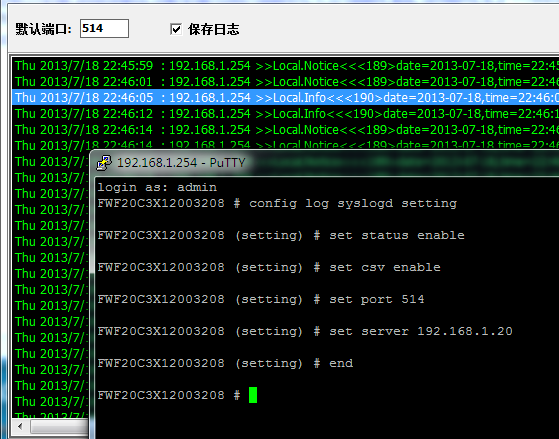The height and width of the screenshot is (439, 559).
Task: Click the 'set server 192.168.1.20' command line
Action: coord(305,331)
